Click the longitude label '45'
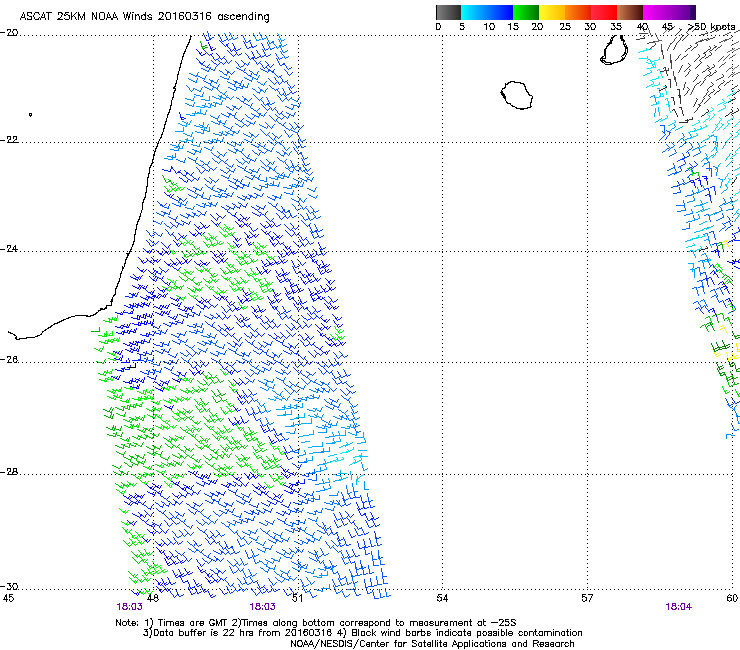This screenshot has height=650, width=740. coord(8,599)
